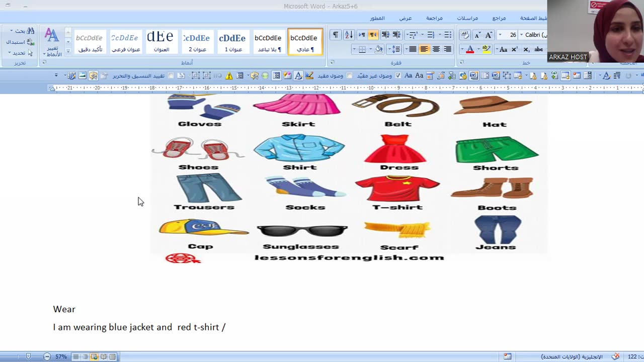Screen dimensions: 644x362
Task: Toggle the تقييد التنسيق والتحرير checkbox
Action: (171, 76)
